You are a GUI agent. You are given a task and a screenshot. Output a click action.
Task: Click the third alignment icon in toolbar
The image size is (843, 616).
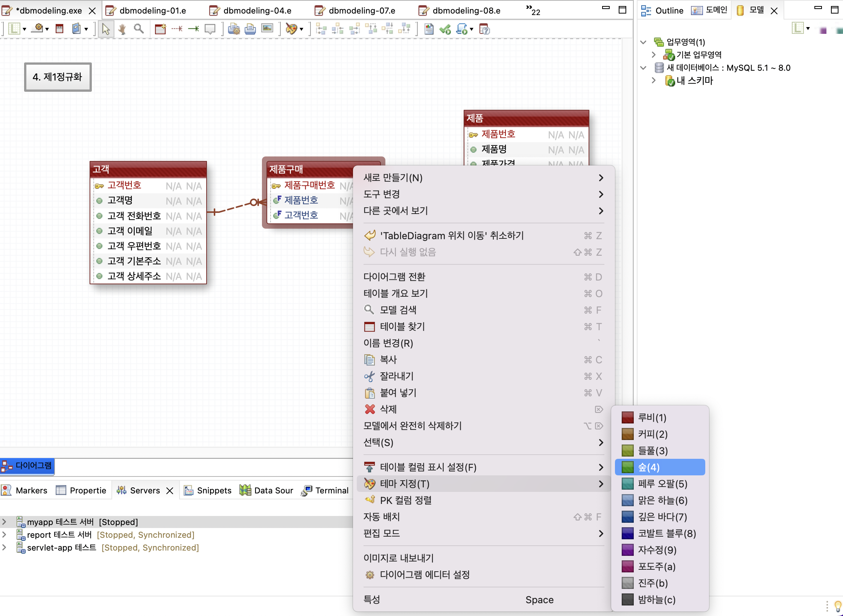click(355, 29)
